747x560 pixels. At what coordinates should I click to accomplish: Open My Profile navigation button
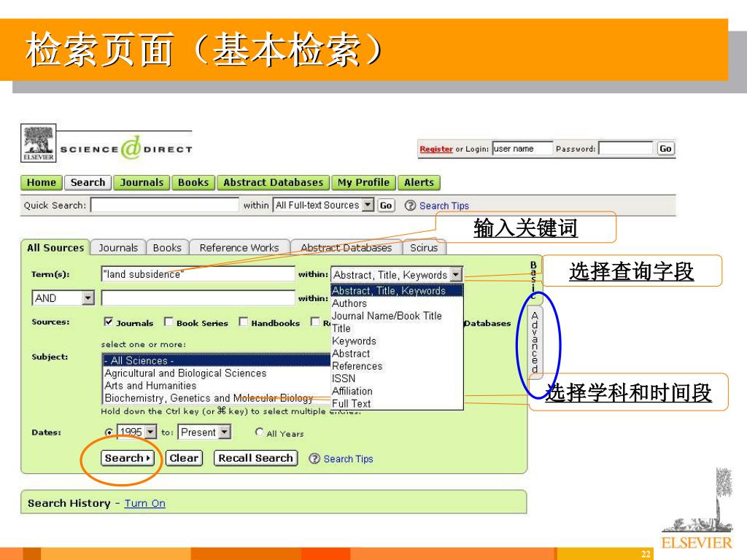363,182
